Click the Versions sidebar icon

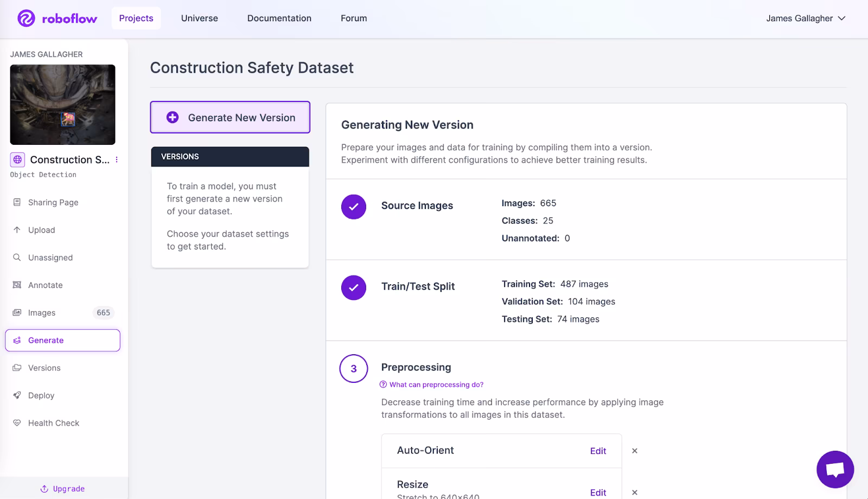coord(17,368)
